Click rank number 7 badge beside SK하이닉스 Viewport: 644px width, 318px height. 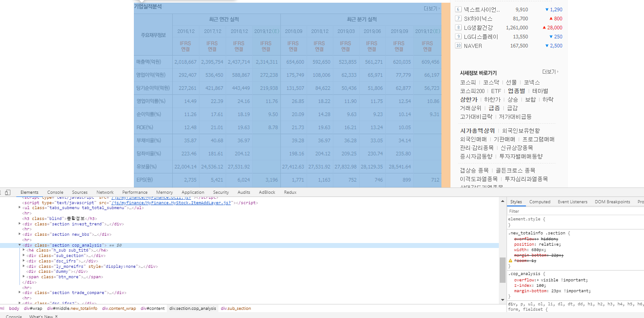(x=458, y=19)
